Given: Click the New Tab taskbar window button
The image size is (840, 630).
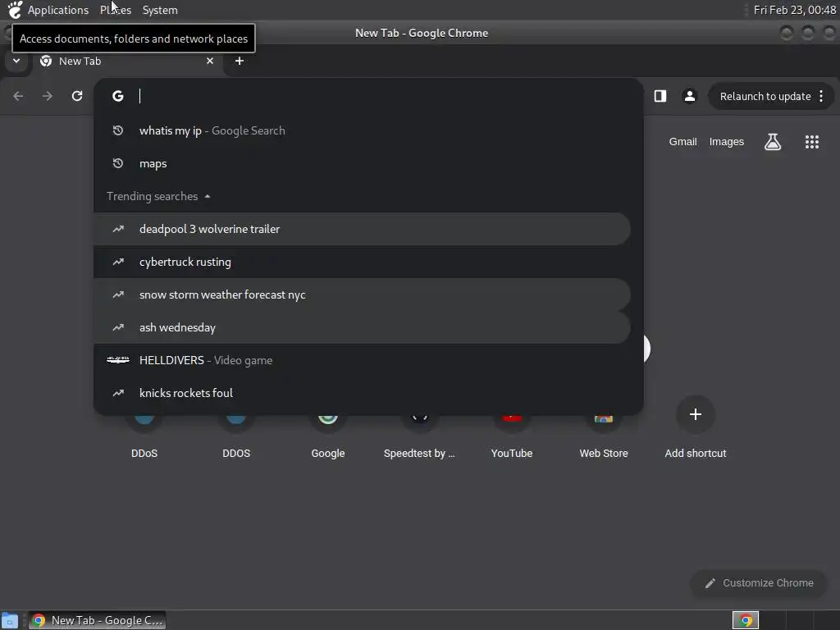Looking at the screenshot, I should 98,620.
